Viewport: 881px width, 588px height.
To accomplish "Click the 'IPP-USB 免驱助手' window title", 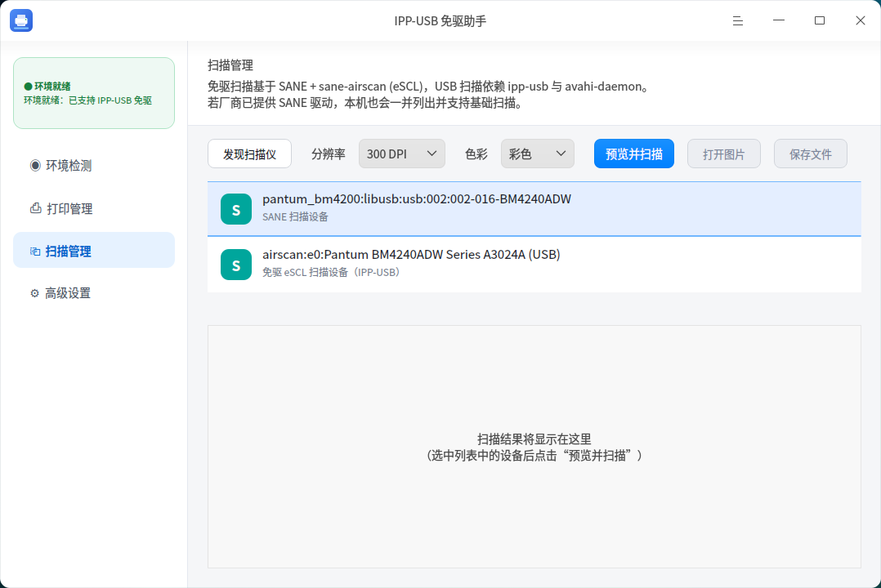I will 440,21.
